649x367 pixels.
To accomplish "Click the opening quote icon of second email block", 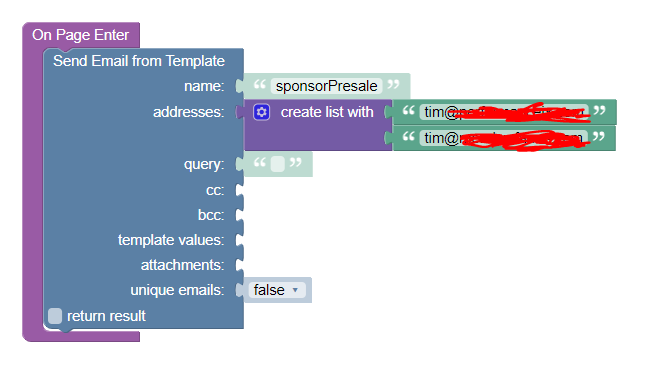I will pos(409,136).
